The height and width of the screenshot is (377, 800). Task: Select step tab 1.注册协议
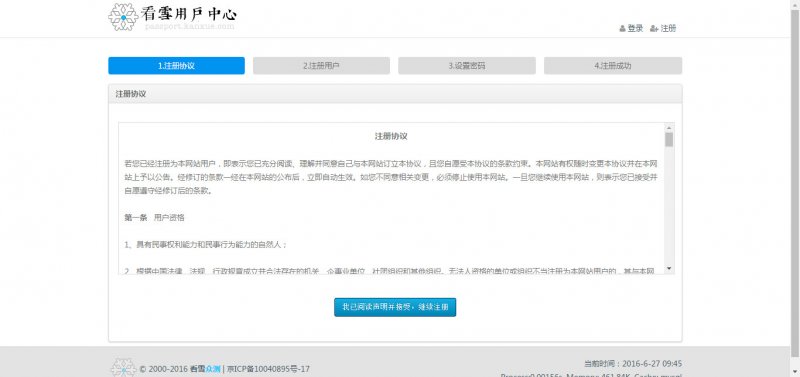tap(176, 66)
